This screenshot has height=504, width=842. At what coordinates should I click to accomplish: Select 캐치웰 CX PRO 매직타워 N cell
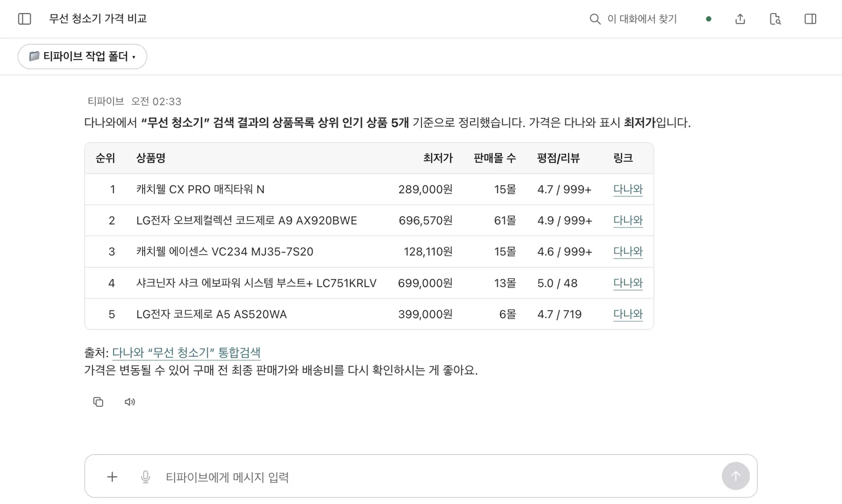(x=201, y=189)
